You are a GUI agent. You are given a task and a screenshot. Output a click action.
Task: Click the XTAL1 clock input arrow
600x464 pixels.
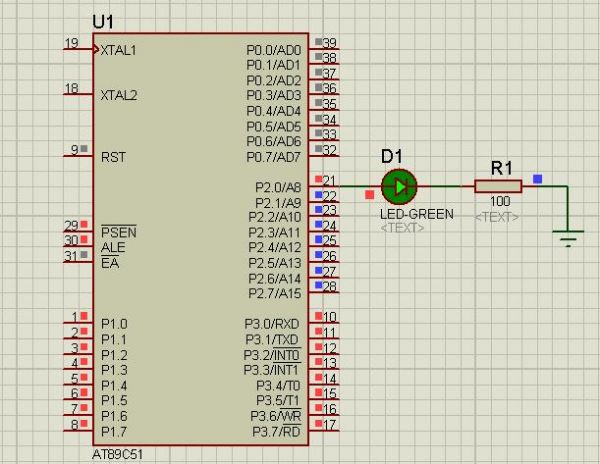point(96,49)
